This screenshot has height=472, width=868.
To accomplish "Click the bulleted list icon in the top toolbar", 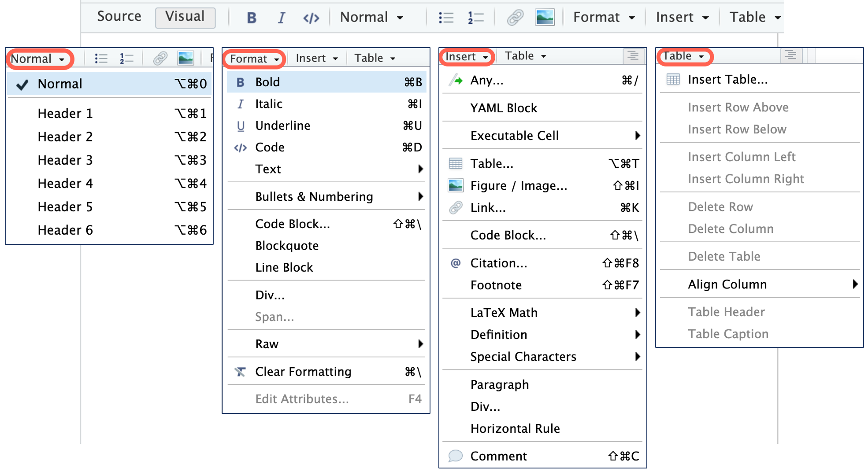I will coord(446,18).
